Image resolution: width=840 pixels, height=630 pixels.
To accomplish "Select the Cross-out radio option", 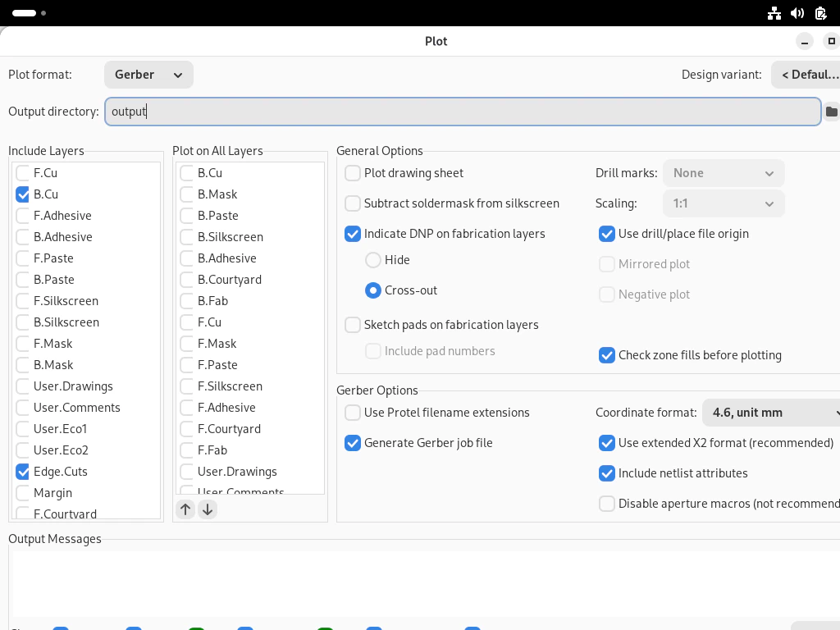I will (x=373, y=290).
